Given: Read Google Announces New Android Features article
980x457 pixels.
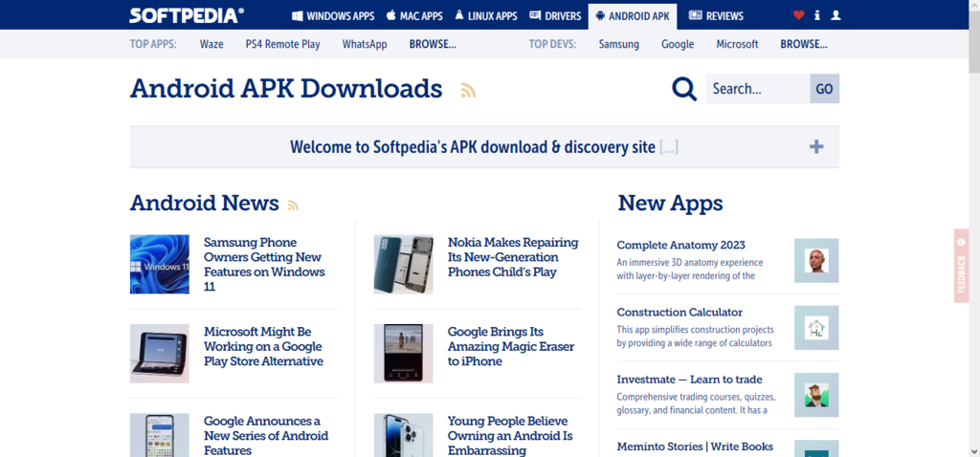Looking at the screenshot, I should (x=266, y=435).
